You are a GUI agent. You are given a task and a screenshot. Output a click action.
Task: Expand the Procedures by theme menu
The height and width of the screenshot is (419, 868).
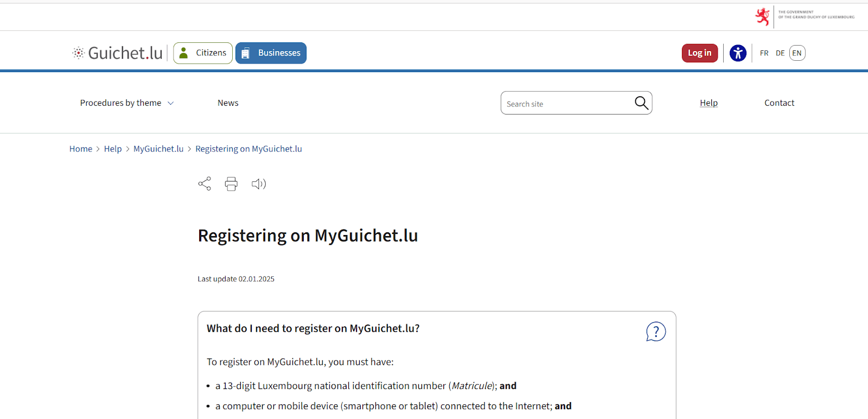coord(127,103)
